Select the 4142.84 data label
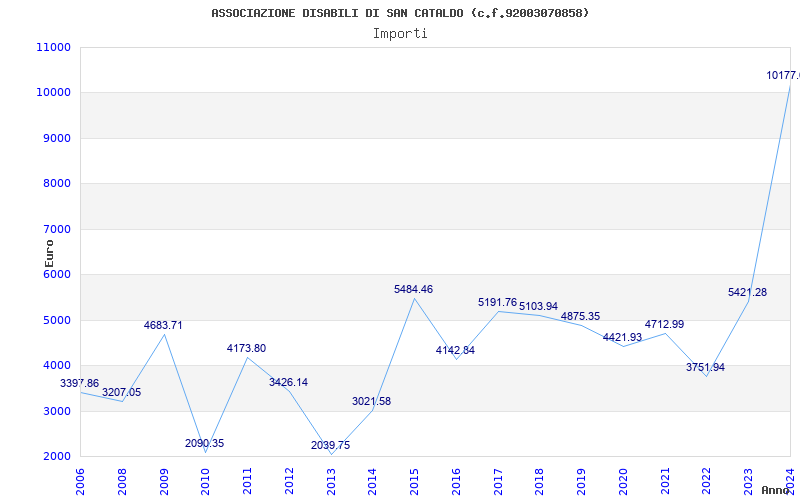 [x=455, y=351]
